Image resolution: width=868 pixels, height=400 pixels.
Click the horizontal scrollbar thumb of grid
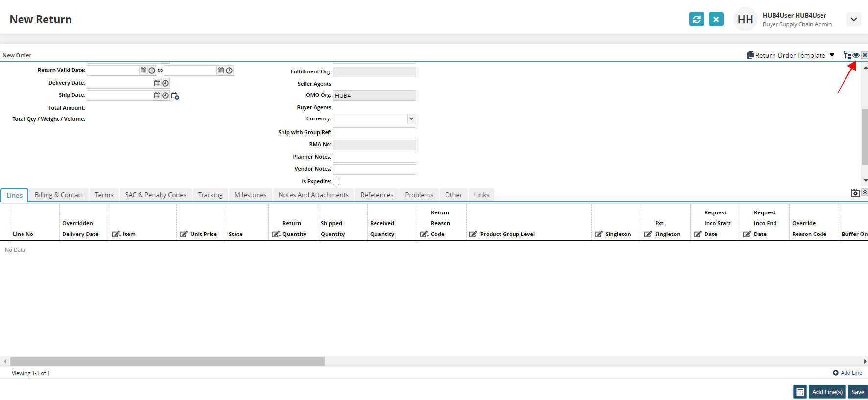pyautogui.click(x=167, y=361)
